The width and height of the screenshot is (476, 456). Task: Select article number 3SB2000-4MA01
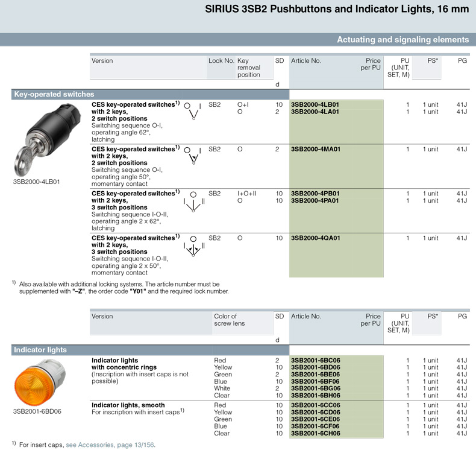click(x=315, y=149)
